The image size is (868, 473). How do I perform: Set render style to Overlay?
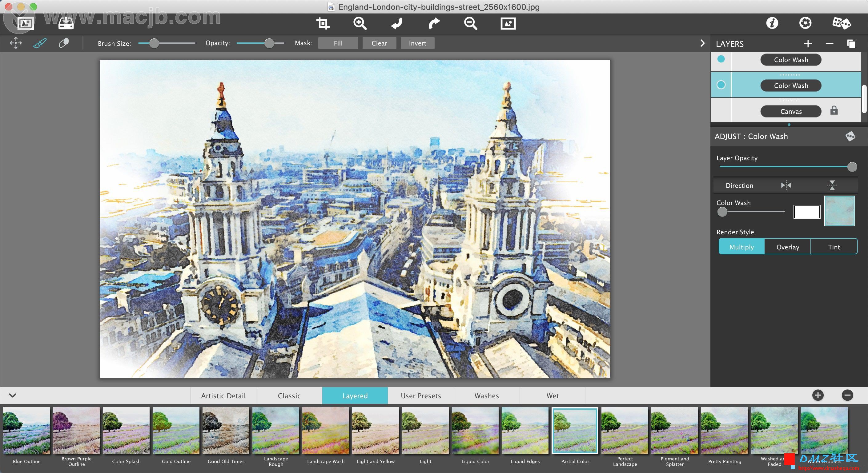tap(787, 247)
